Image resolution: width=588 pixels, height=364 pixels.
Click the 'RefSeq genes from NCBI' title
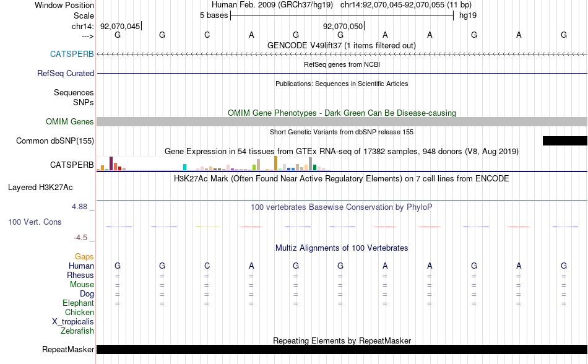(342, 64)
